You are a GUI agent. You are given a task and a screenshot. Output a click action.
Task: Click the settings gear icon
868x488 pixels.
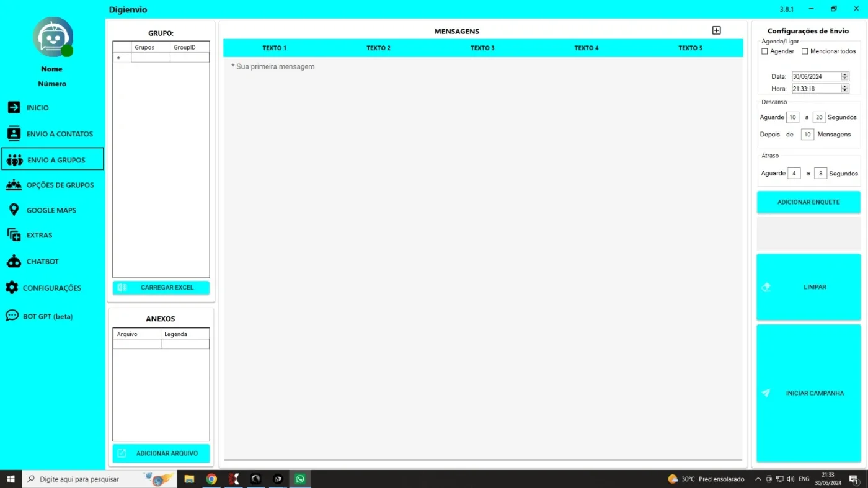[12, 288]
